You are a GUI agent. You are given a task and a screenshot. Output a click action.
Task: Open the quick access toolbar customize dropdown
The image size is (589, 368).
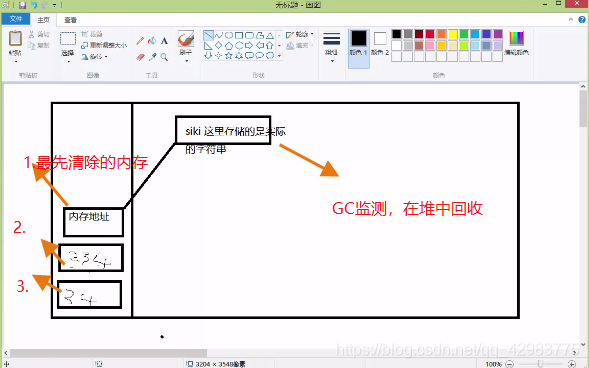pos(54,5)
